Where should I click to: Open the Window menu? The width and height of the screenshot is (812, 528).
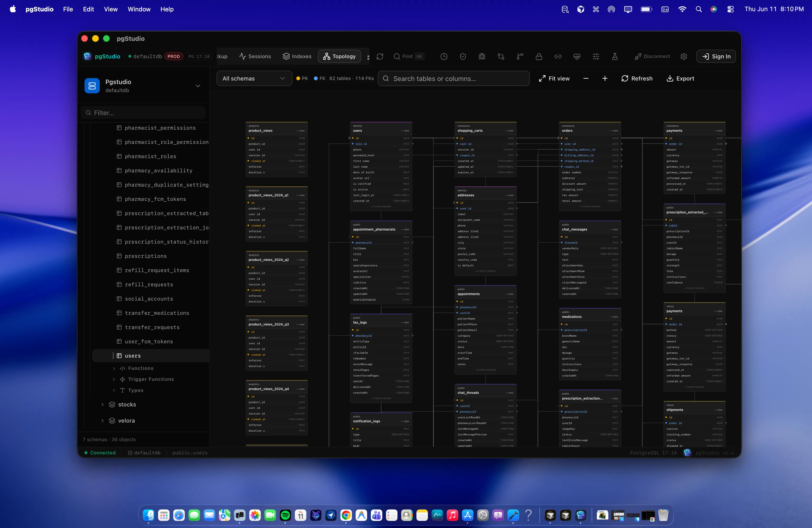(x=139, y=9)
